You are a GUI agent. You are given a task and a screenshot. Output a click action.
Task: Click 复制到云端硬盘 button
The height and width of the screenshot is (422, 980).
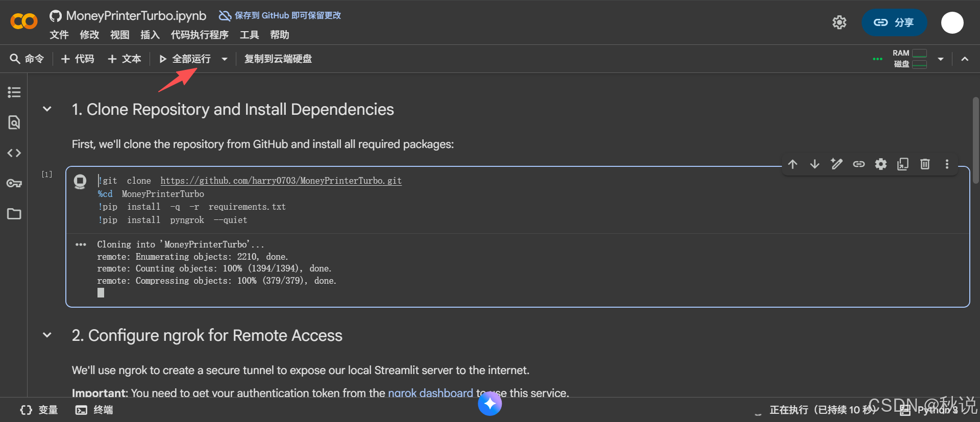click(278, 59)
